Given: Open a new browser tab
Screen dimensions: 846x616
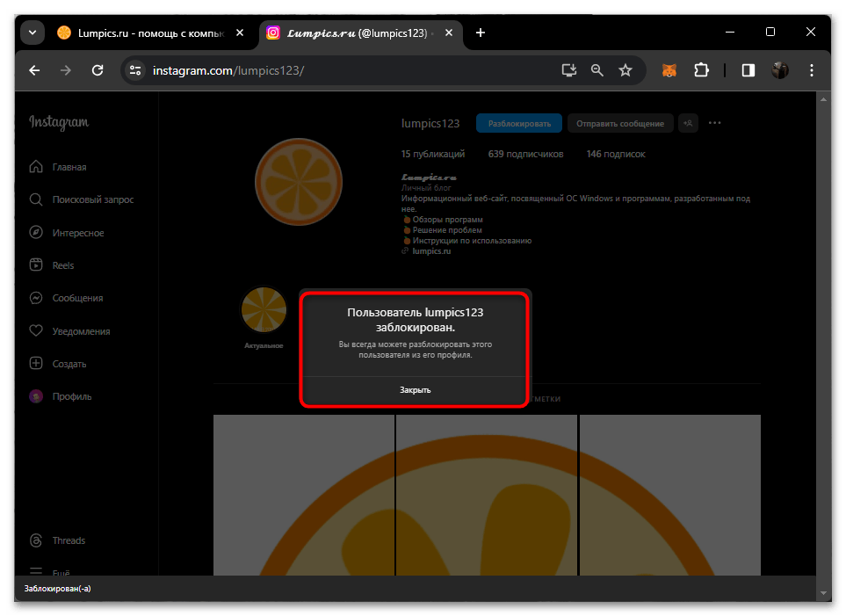Looking at the screenshot, I should tap(481, 33).
